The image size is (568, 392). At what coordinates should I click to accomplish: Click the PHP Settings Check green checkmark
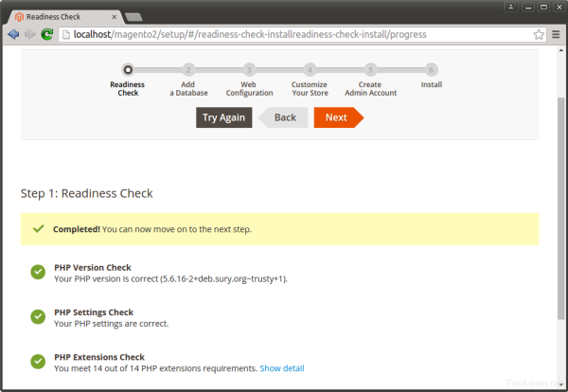tap(38, 317)
